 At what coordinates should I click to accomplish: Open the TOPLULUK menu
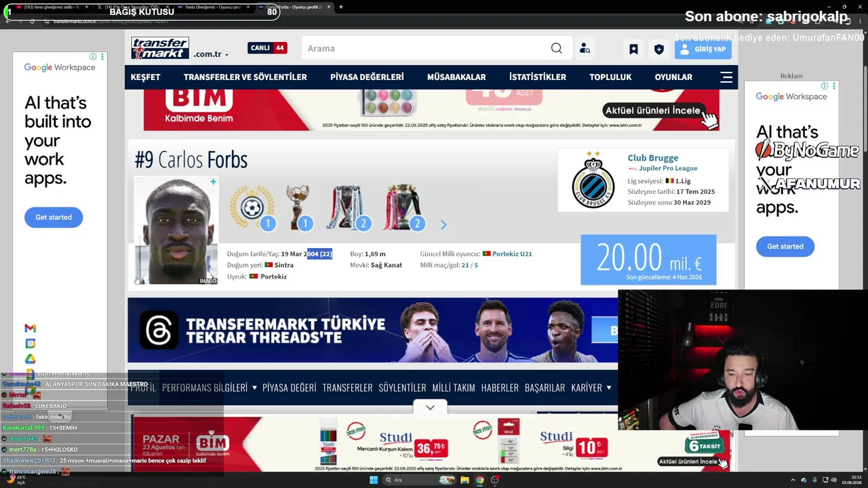click(610, 77)
